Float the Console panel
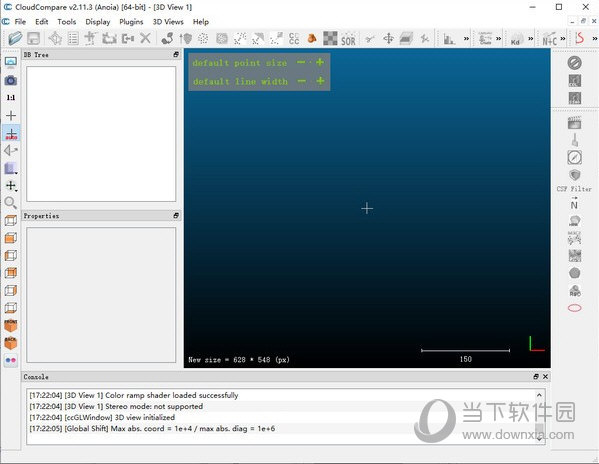 coord(536,377)
